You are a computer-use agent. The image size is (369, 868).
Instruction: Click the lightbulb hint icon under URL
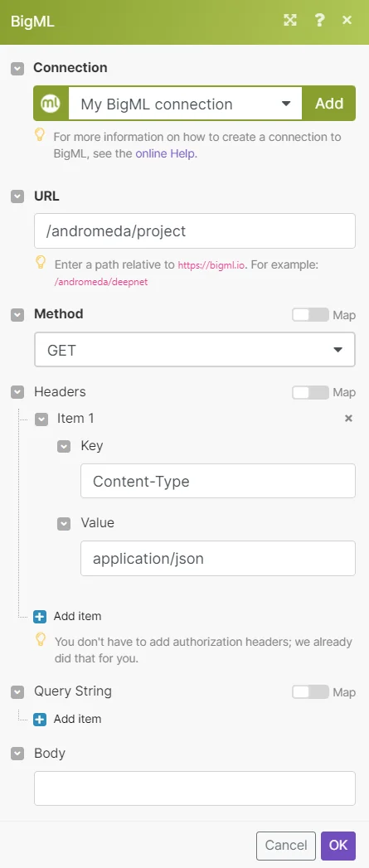click(41, 263)
